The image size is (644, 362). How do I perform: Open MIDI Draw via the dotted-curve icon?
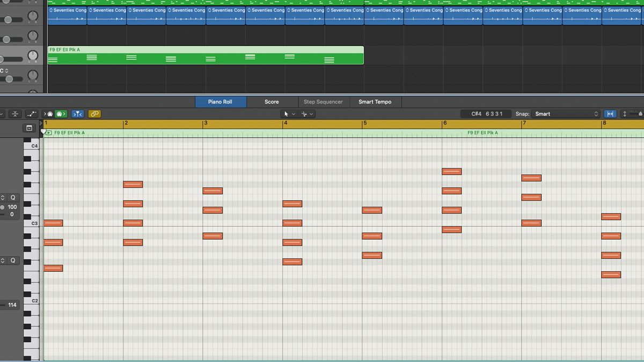[31, 114]
